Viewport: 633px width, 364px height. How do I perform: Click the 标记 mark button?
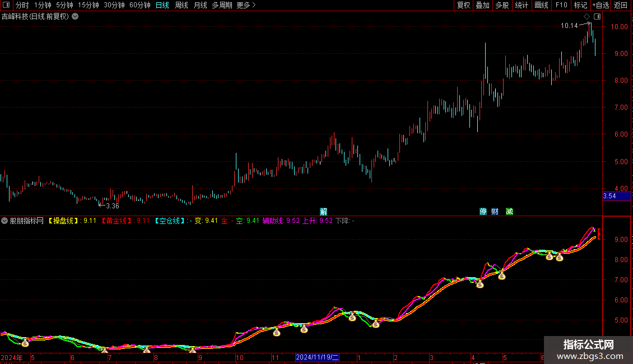[x=580, y=5]
